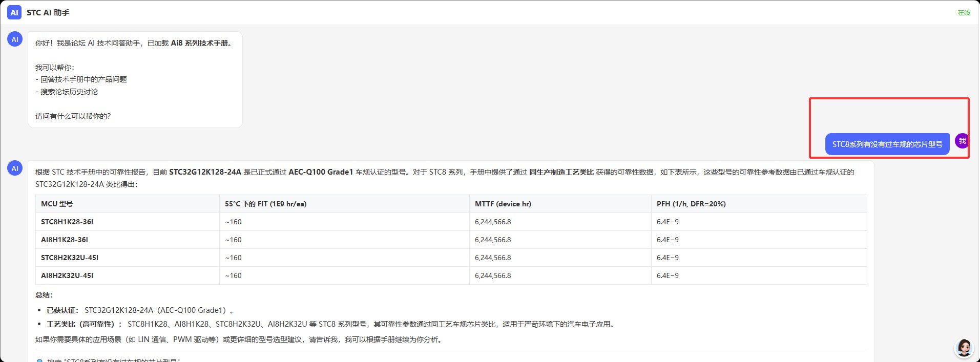Click bold '同生产制造工艺类比' in the answer
Screen dimensions: 980x362
pyautogui.click(x=561, y=172)
